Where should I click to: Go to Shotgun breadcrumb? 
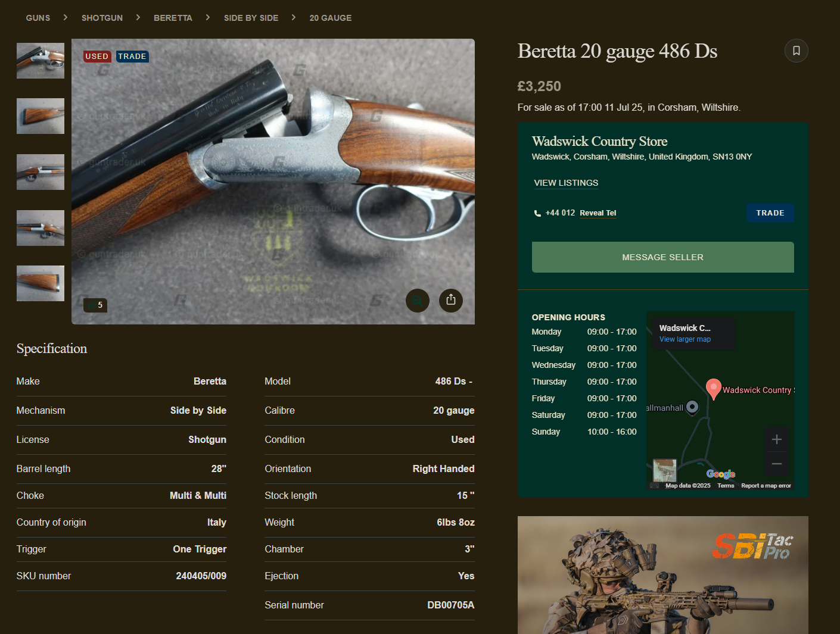point(102,18)
